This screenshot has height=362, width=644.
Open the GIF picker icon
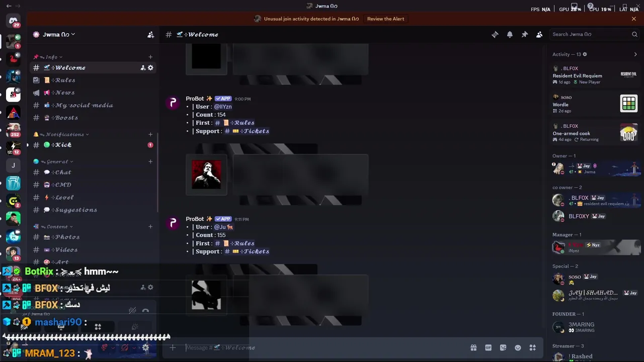[488, 347]
